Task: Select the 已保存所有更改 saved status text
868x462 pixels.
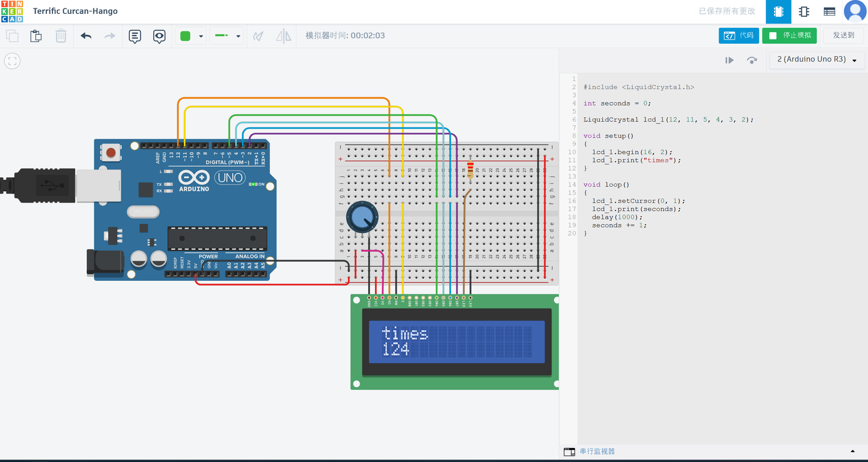Action: point(726,11)
